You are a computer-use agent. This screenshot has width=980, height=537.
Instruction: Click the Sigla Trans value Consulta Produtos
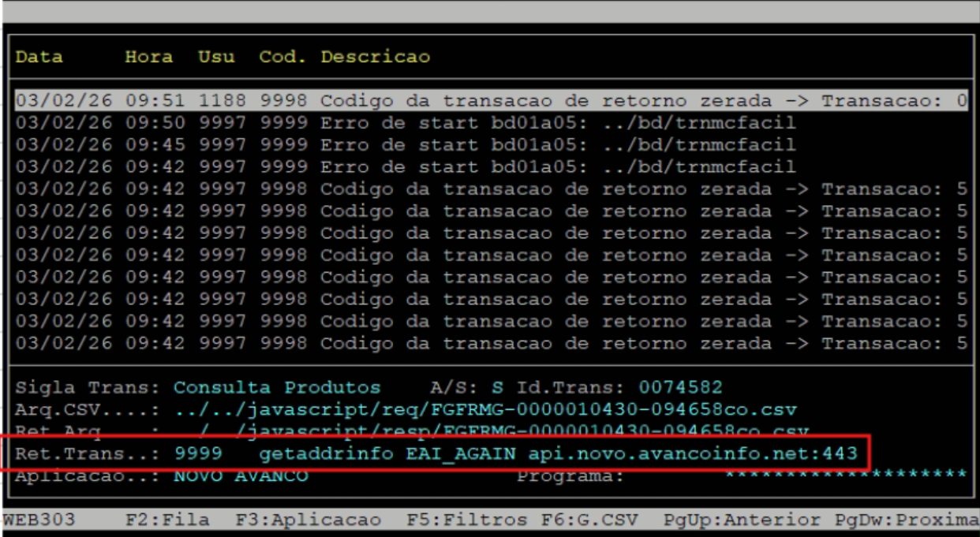277,388
